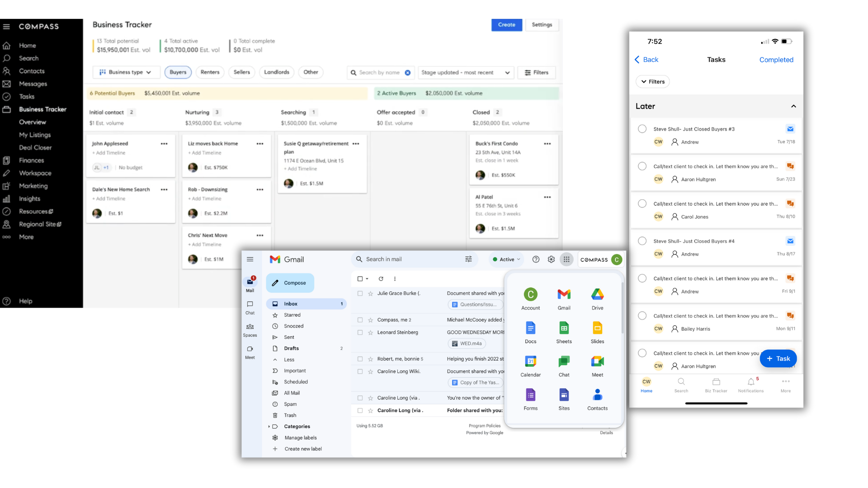Mark Steve Shull Buyers #3 task complete
Image resolution: width=868 pixels, height=488 pixels.
click(642, 129)
